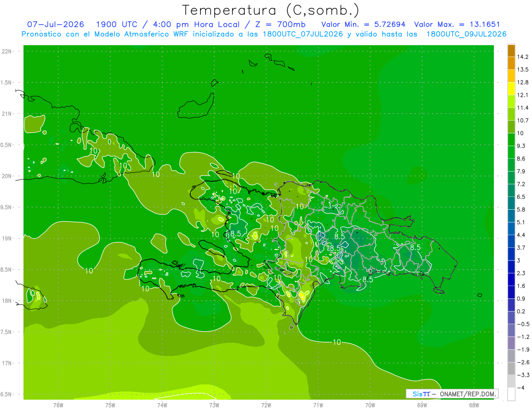Click the 14.2 value on the colorbar
This screenshot has height=411, width=532.
[523, 57]
